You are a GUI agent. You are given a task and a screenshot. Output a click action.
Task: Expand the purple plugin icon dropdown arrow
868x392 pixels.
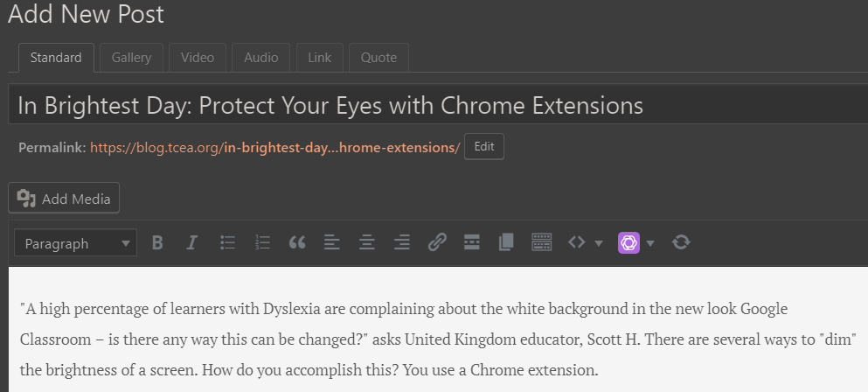(x=650, y=243)
